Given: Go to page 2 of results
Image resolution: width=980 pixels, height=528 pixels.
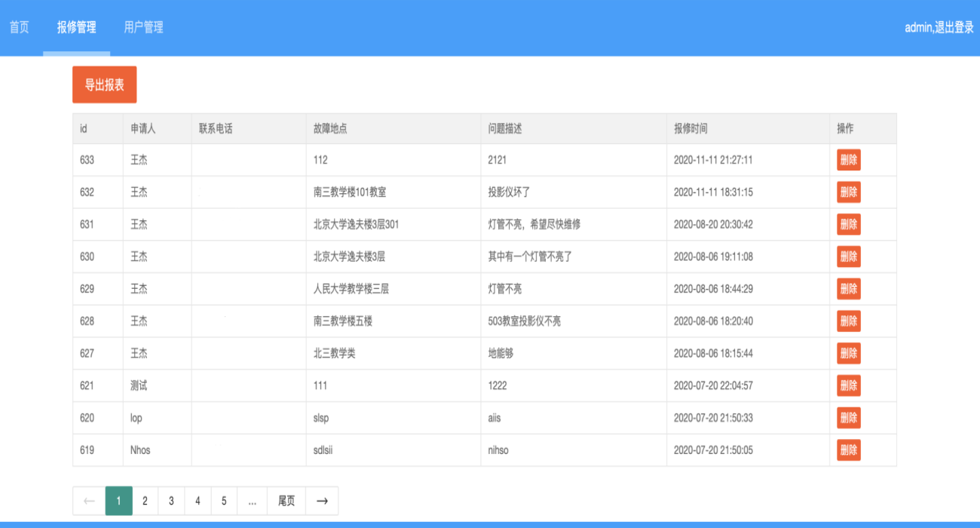Looking at the screenshot, I should tap(145, 501).
